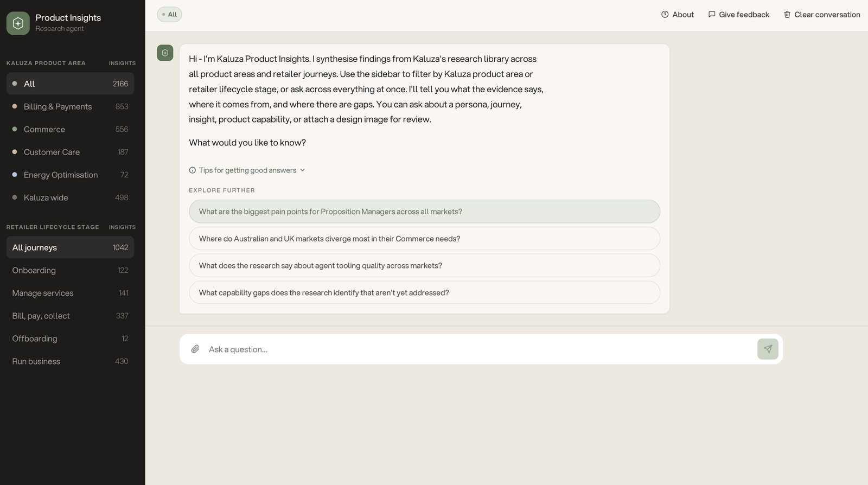Select Manage services stage

(70, 293)
